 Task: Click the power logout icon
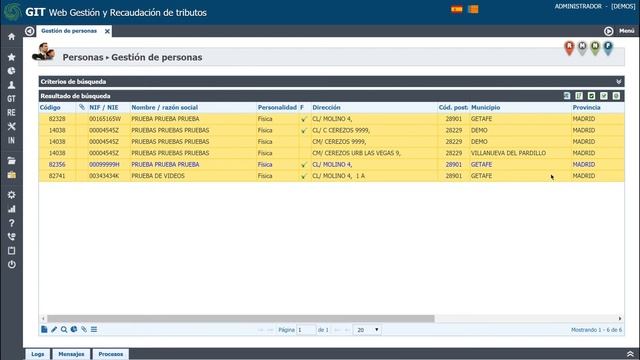tap(11, 264)
